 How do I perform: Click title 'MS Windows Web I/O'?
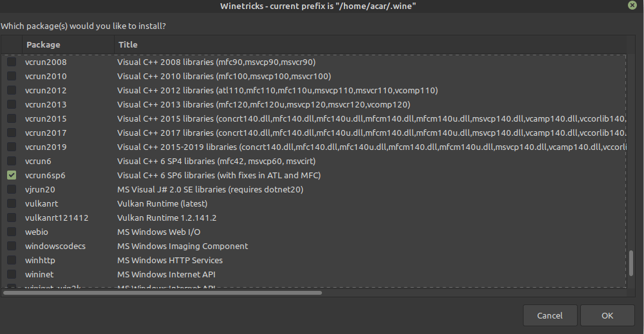pos(158,232)
